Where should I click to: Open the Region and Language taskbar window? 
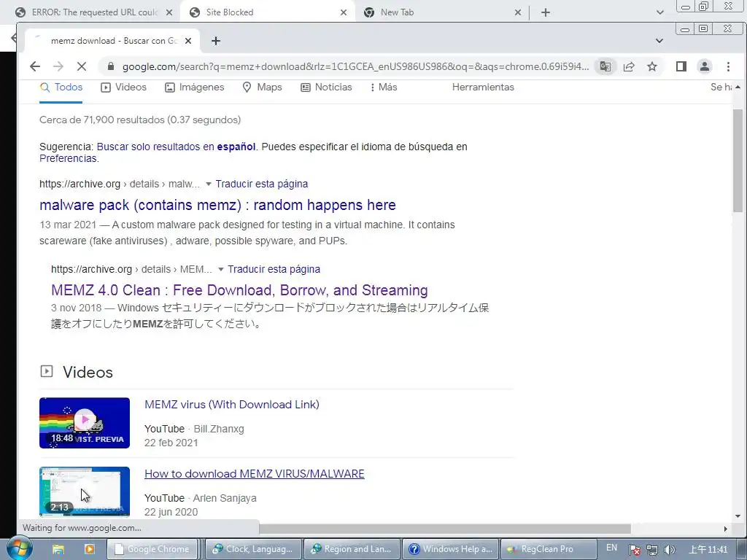click(x=352, y=549)
